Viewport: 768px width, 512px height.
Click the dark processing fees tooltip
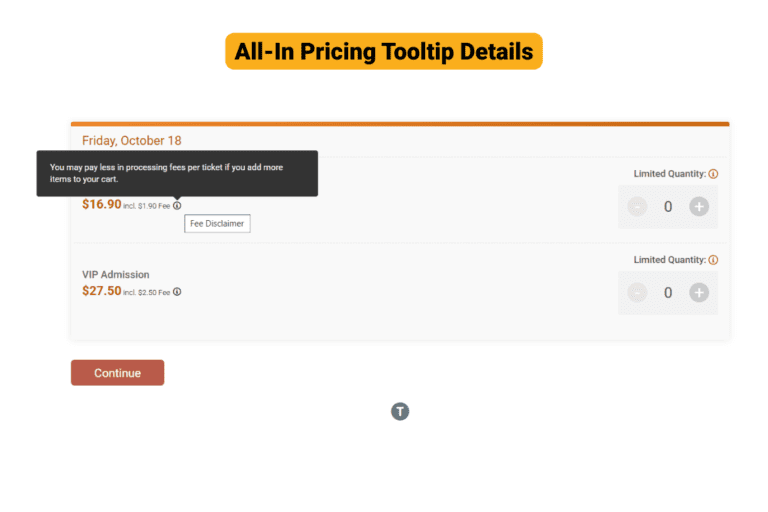pos(177,173)
